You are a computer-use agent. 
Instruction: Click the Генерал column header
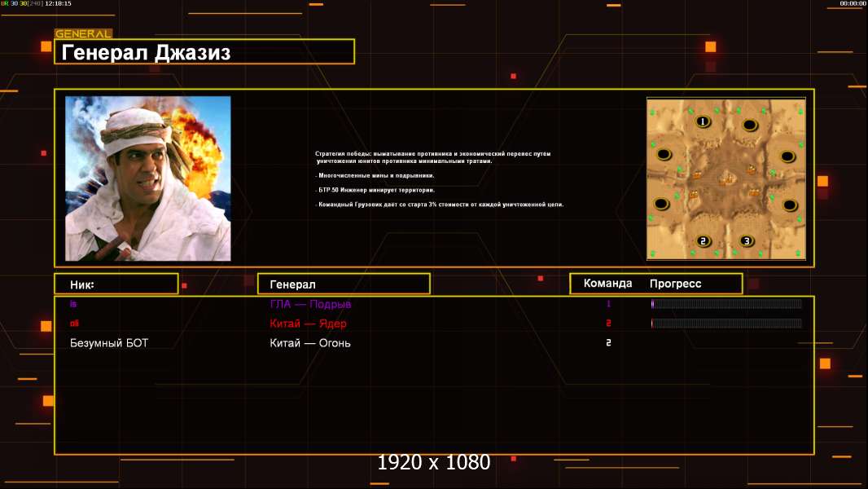(344, 284)
